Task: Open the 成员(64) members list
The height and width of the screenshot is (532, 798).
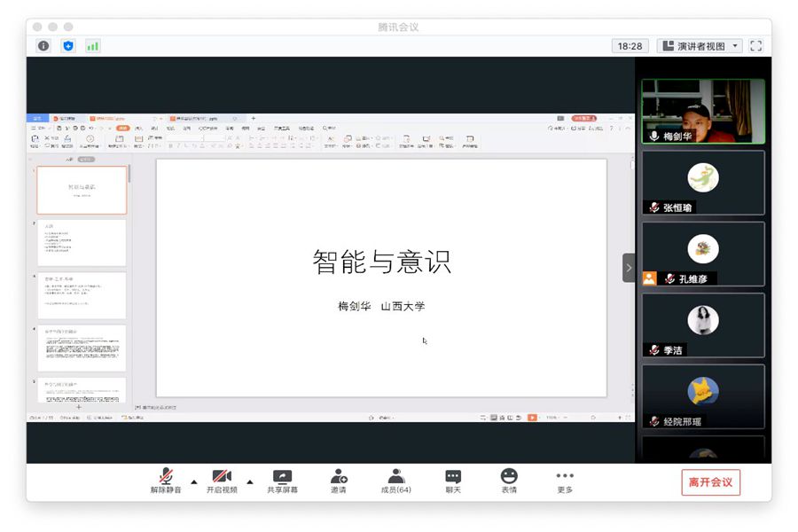Action: (x=395, y=481)
